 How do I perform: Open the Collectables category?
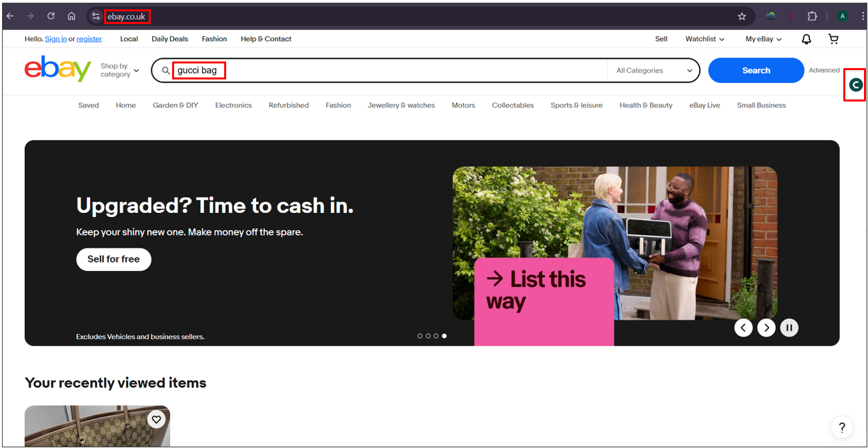click(512, 105)
